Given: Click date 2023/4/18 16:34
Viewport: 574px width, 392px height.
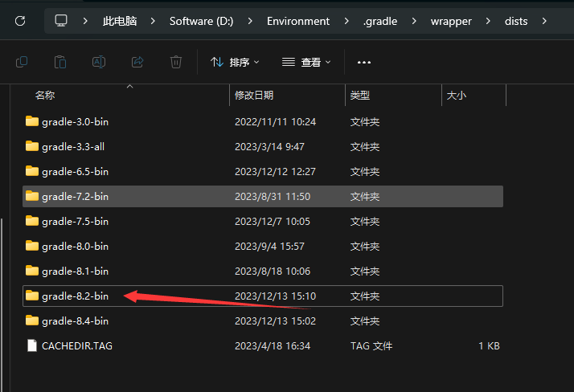Looking at the screenshot, I should pyautogui.click(x=273, y=345).
